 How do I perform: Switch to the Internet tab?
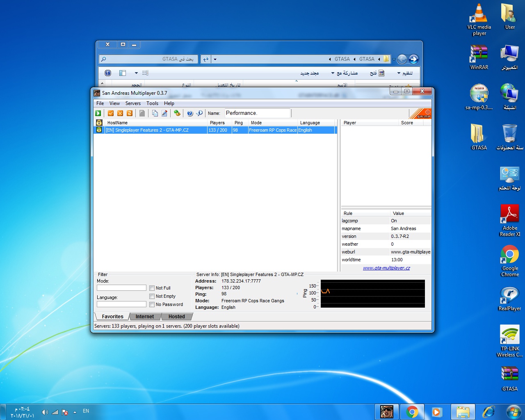[145, 317]
